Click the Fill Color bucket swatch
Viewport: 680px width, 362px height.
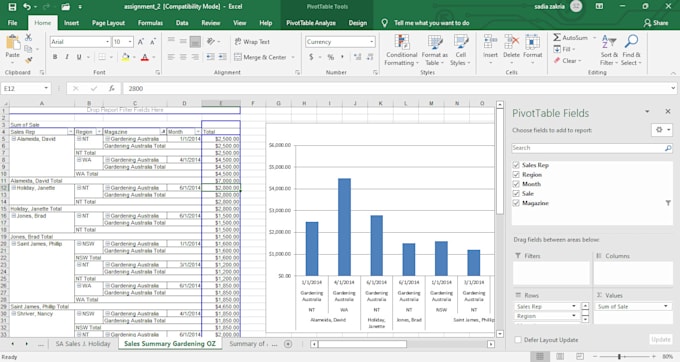(x=125, y=57)
